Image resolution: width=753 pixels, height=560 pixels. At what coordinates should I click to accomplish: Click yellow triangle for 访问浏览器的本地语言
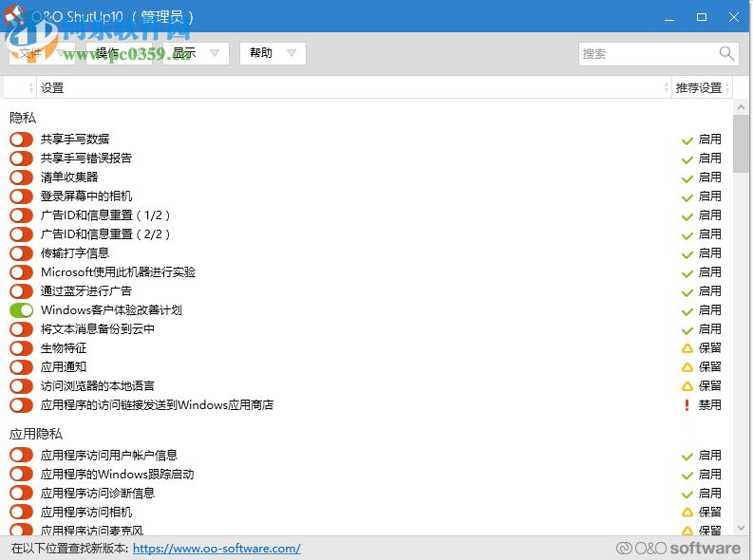tap(687, 386)
